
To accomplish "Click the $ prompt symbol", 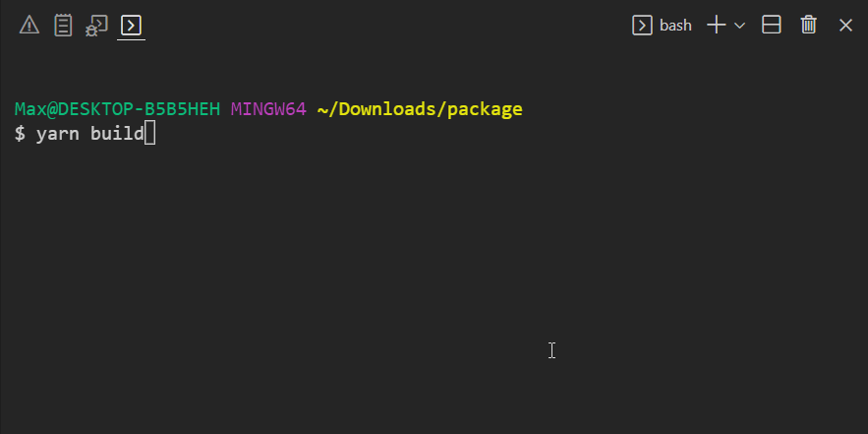I will (20, 133).
